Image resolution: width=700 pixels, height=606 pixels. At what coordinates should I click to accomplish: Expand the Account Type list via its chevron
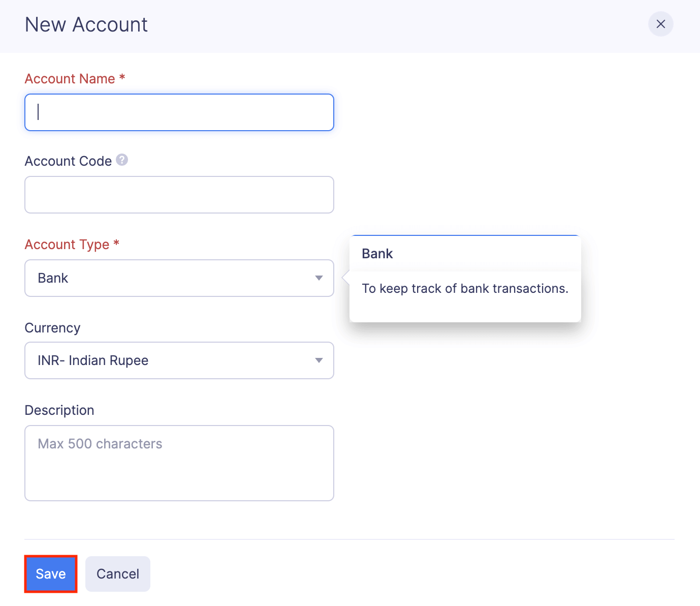tap(319, 278)
